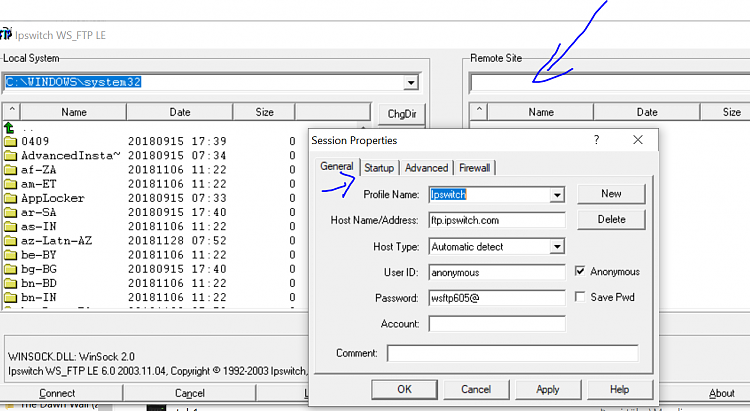This screenshot has width=750, height=411.
Task: Click Cancel in Session Properties dialog
Action: (476, 389)
